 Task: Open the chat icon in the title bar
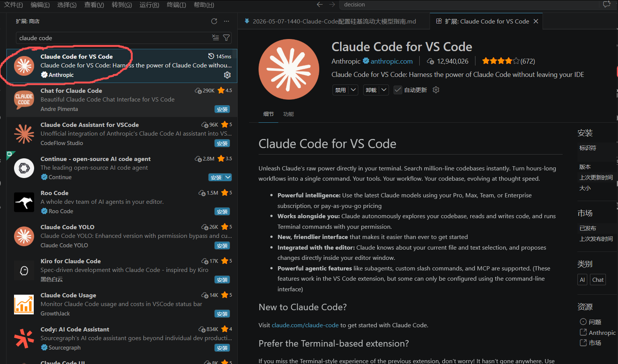pyautogui.click(x=607, y=5)
